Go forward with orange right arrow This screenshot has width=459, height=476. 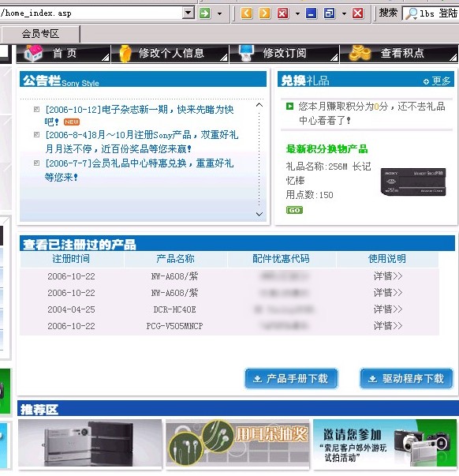pos(264,13)
